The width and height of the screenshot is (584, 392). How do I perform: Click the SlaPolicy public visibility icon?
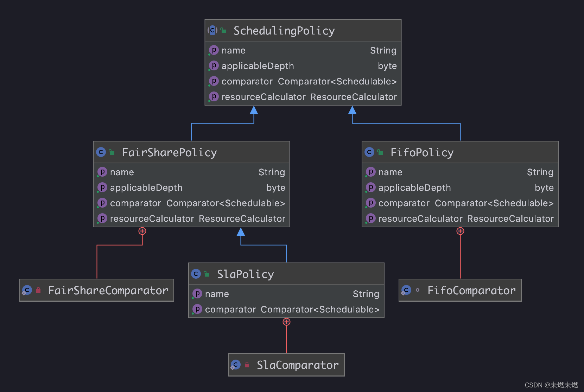tap(207, 274)
